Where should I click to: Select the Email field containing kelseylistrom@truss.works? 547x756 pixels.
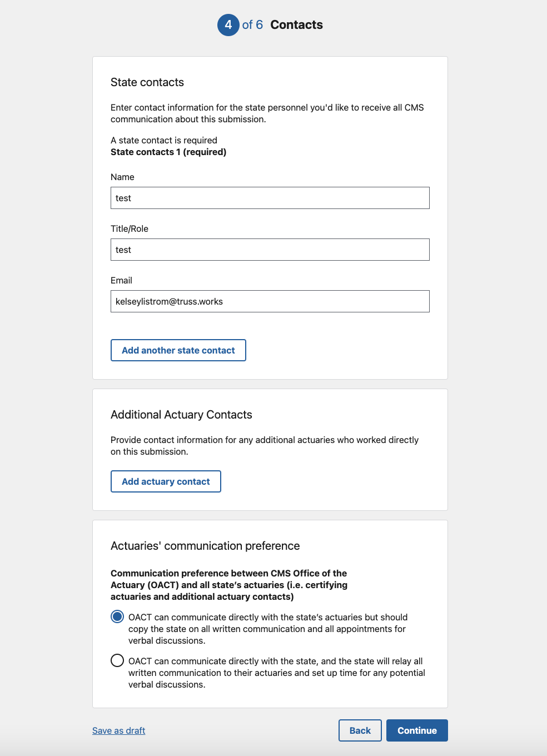pyautogui.click(x=270, y=302)
